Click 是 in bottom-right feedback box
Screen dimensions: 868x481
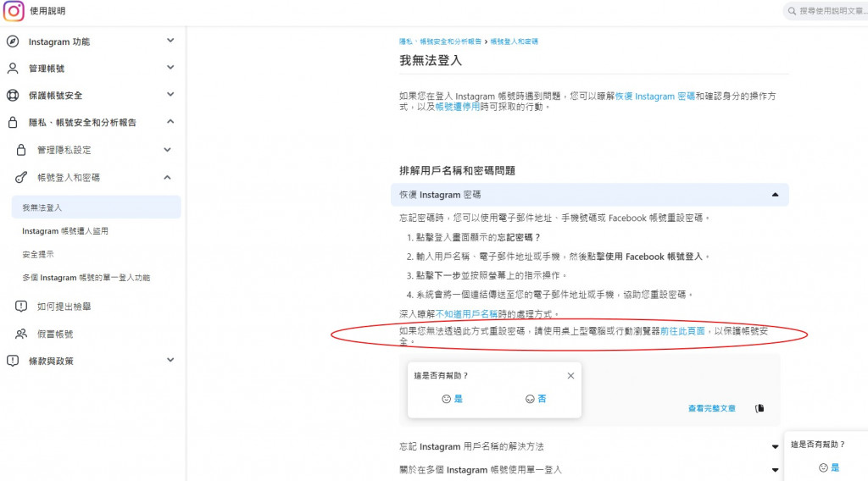coord(835,467)
